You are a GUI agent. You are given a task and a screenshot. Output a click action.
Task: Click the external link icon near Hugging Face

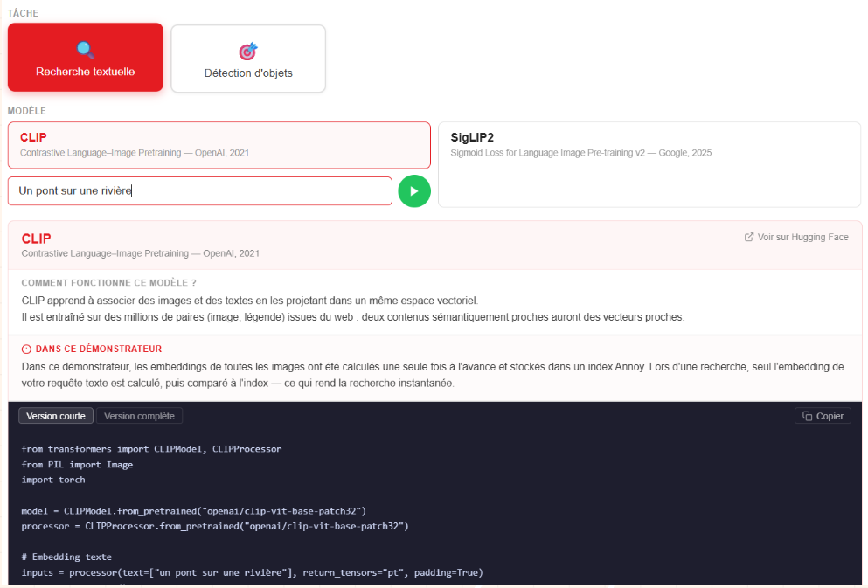click(749, 237)
